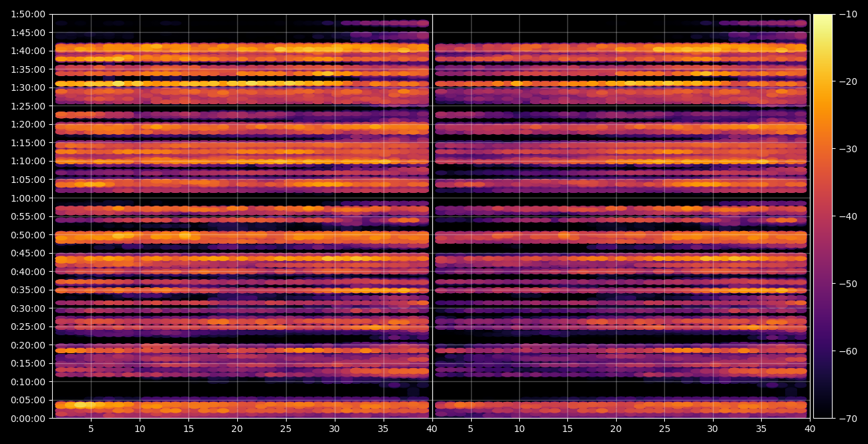Click the 0:00:00 y-axis tick label
Viewport: 868px width, 444px height.
(x=28, y=419)
